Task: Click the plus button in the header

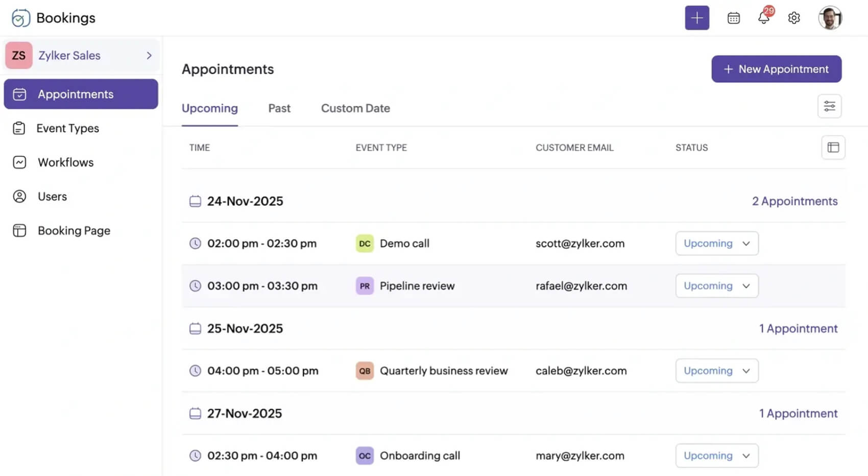Action: 697,17
